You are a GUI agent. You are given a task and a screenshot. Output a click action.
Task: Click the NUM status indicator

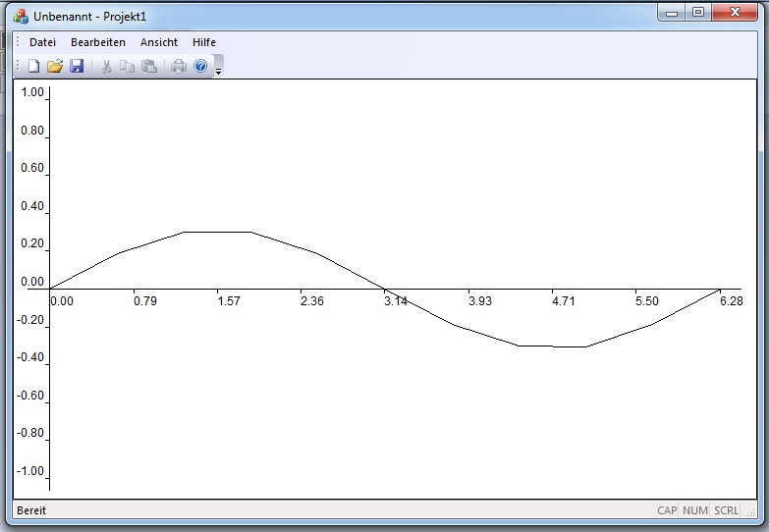pyautogui.click(x=695, y=510)
